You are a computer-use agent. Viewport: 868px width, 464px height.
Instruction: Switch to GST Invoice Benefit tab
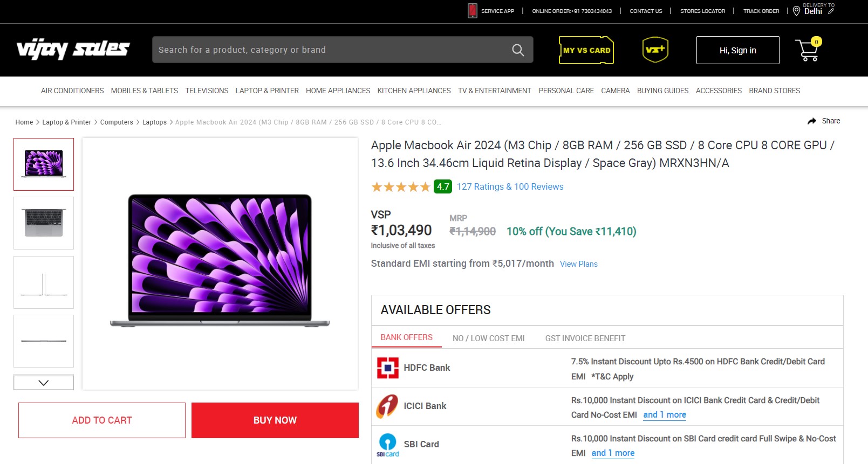click(585, 338)
